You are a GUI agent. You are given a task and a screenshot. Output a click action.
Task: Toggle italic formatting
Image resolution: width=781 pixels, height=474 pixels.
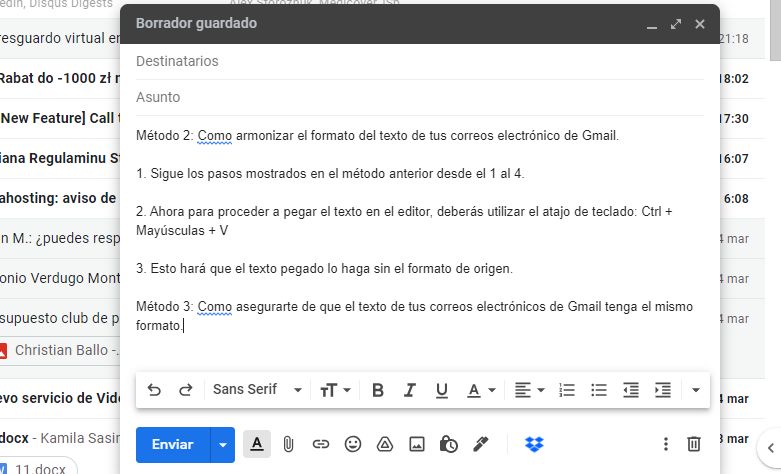tap(409, 390)
